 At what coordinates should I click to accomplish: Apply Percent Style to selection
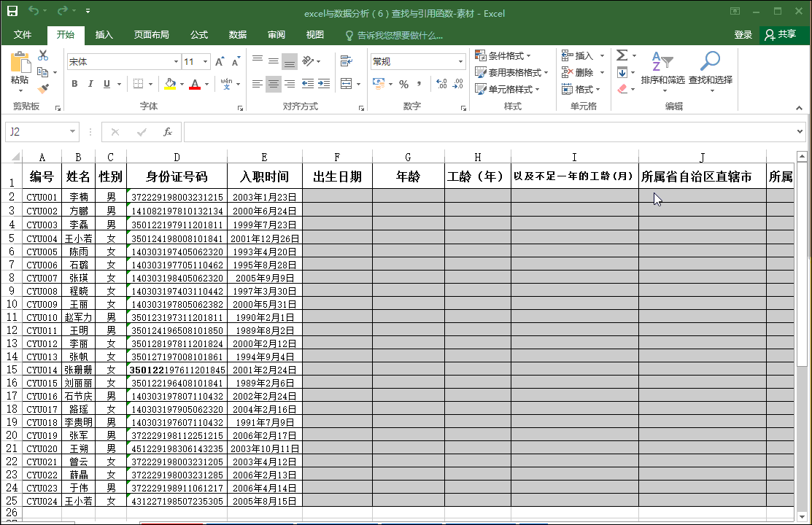[x=403, y=85]
